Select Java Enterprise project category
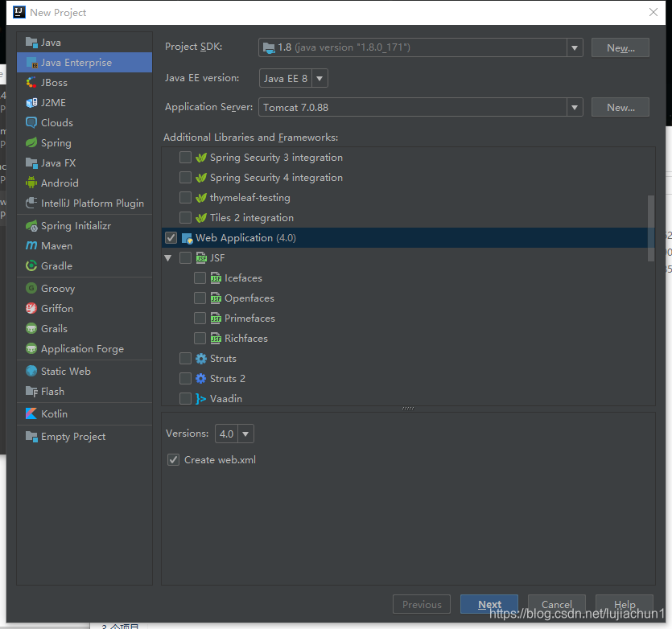The width and height of the screenshot is (672, 629). tap(85, 63)
